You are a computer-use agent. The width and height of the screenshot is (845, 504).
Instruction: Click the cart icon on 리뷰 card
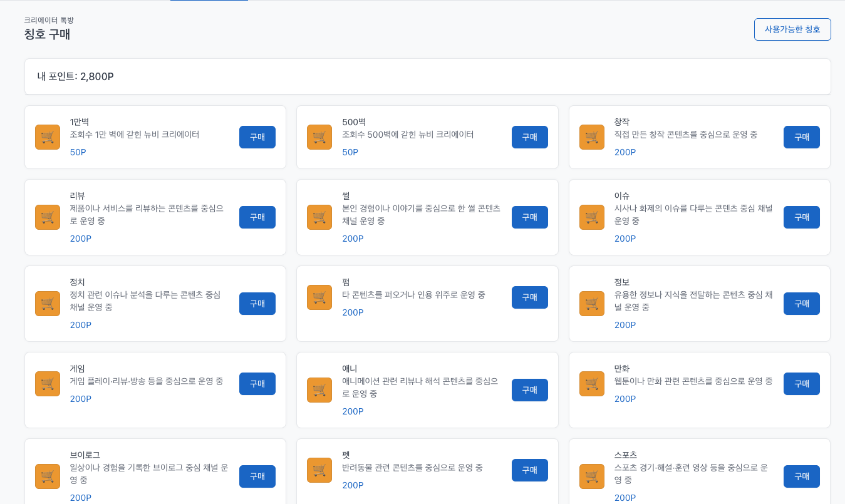[48, 217]
